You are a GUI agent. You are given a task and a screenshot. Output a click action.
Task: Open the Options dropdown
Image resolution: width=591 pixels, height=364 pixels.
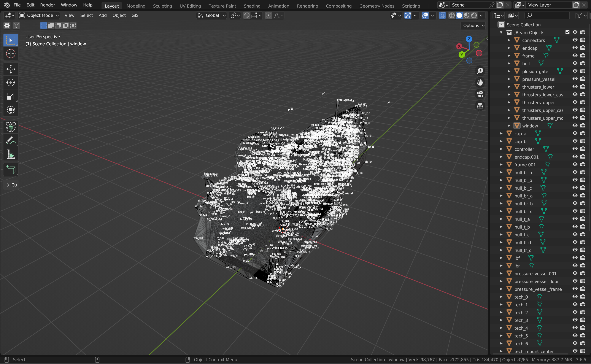[x=473, y=25]
